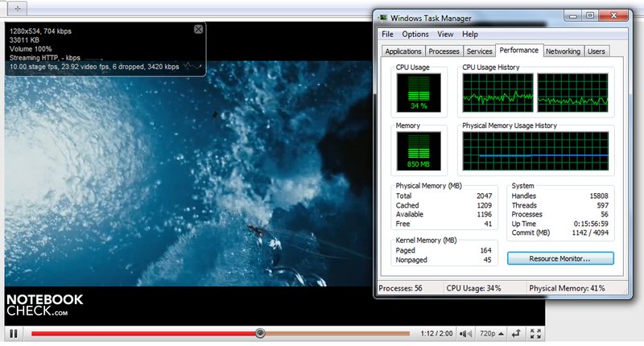
Task: Switch to the Applications tab
Action: click(403, 51)
